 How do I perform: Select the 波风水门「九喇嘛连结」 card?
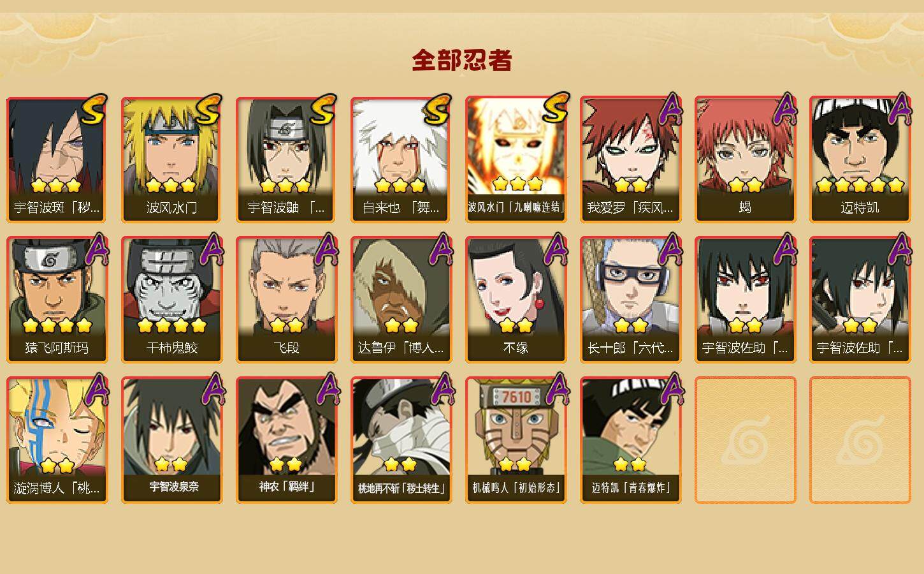[x=516, y=159]
